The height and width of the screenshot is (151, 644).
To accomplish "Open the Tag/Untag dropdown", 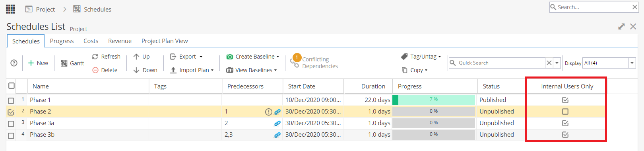I will coord(421,57).
